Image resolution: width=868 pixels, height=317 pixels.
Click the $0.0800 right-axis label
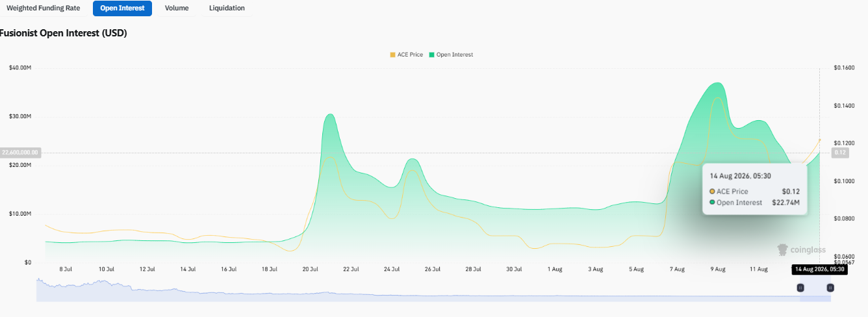845,219
